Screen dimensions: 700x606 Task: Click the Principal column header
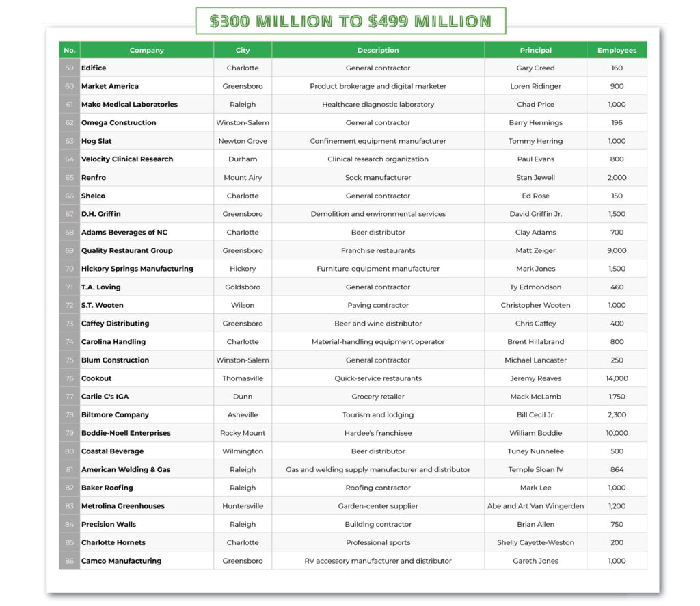pyautogui.click(x=535, y=50)
